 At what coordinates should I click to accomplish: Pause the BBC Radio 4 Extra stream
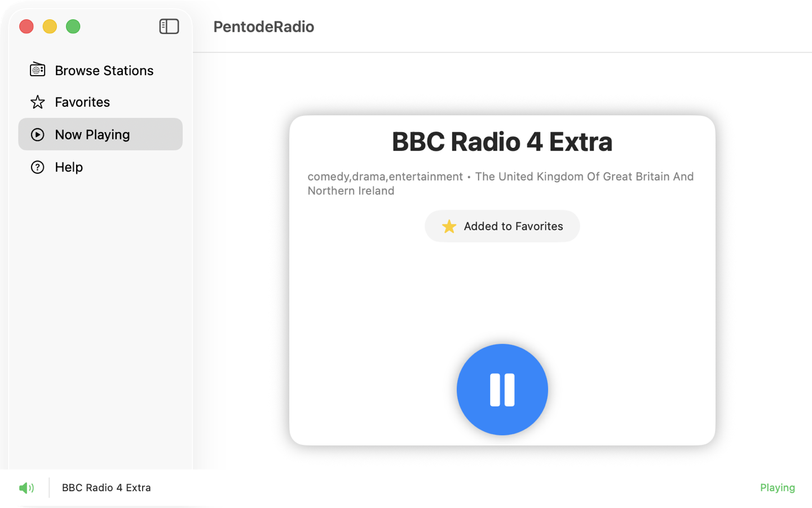(x=502, y=389)
